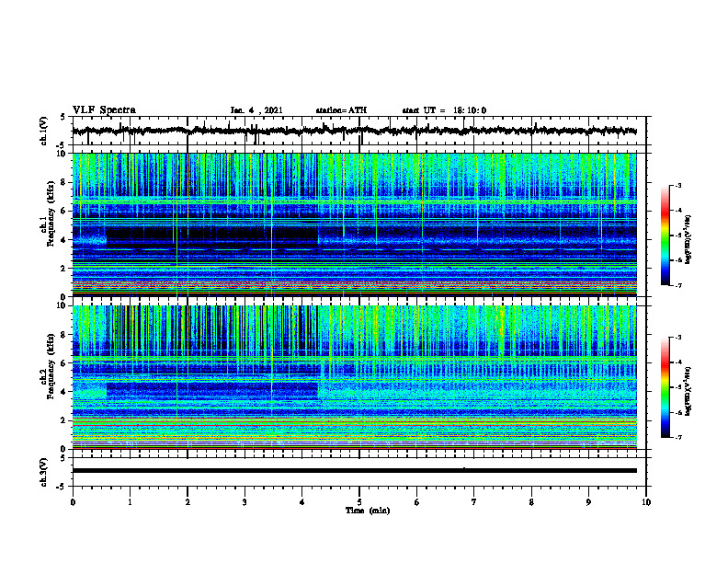Click time-axis tick label "8" under bottom panel

click(531, 502)
